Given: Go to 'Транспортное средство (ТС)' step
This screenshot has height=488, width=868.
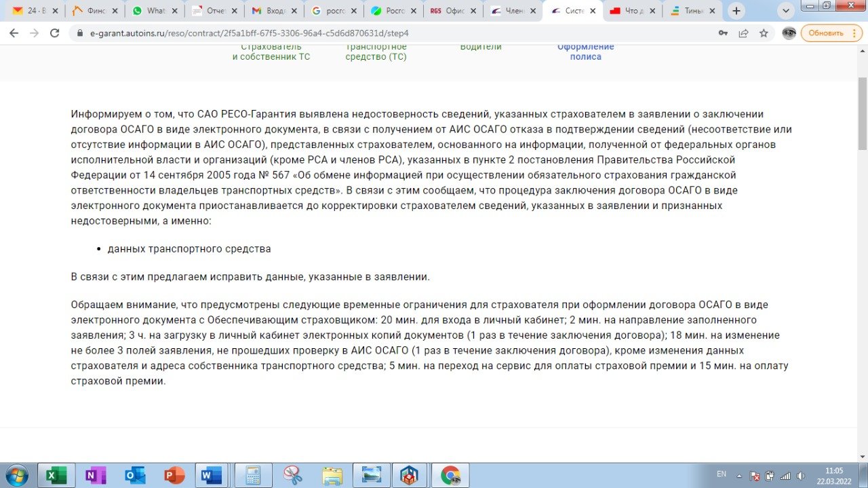Looking at the screenshot, I should tap(376, 52).
